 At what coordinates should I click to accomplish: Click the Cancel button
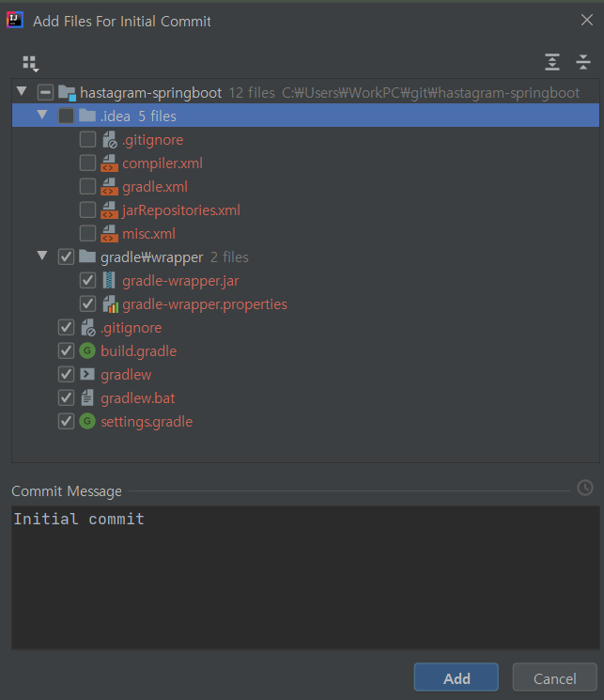click(554, 677)
